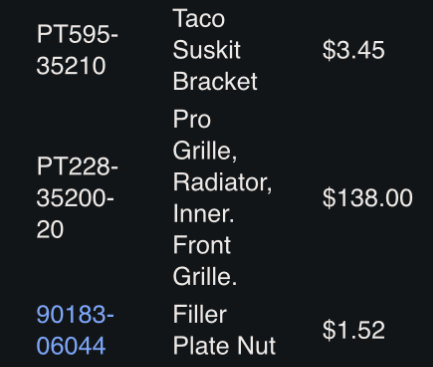
Task: Select the $138.00 price cell
Action: [367, 197]
